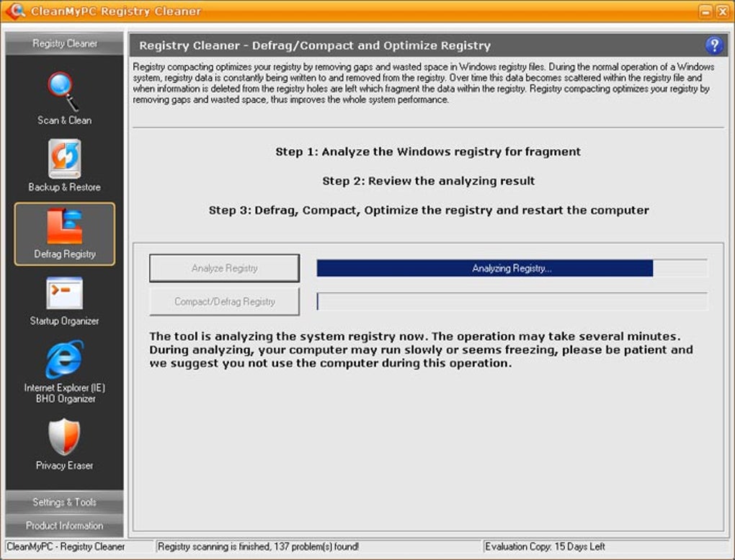This screenshot has width=735, height=560.
Task: Expand the Product Information section
Action: pos(65,525)
